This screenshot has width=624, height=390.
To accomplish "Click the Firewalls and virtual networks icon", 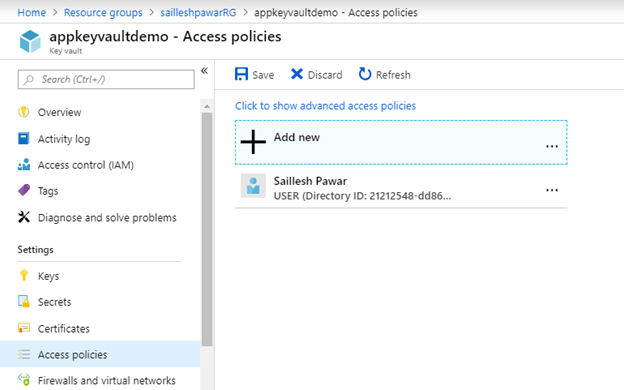I will (24, 380).
